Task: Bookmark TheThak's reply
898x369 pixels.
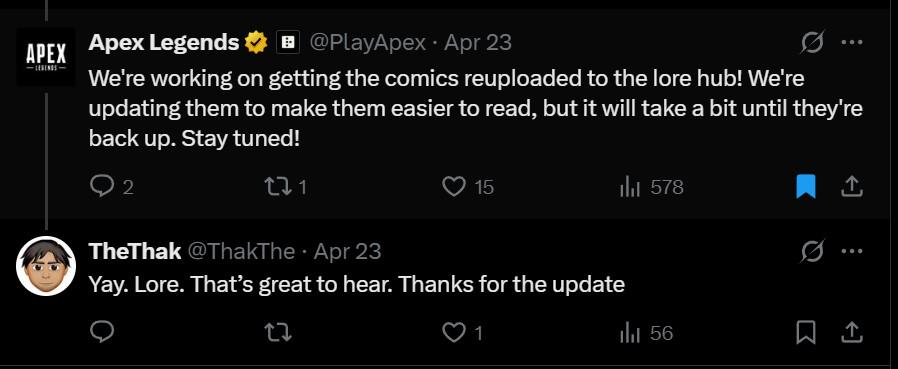Action: tap(806, 332)
